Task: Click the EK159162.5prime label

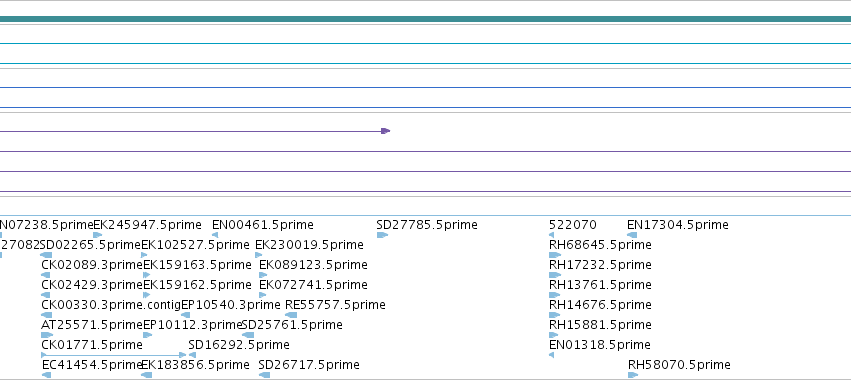Action: 197,285
